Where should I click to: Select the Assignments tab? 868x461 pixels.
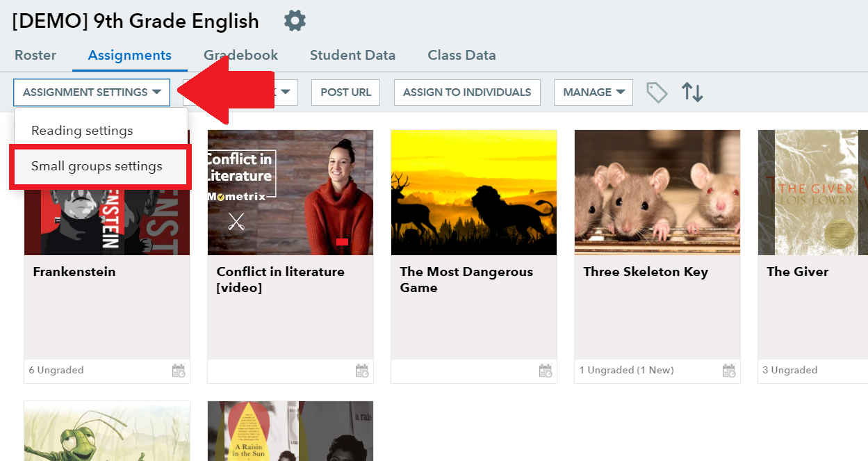(x=130, y=56)
